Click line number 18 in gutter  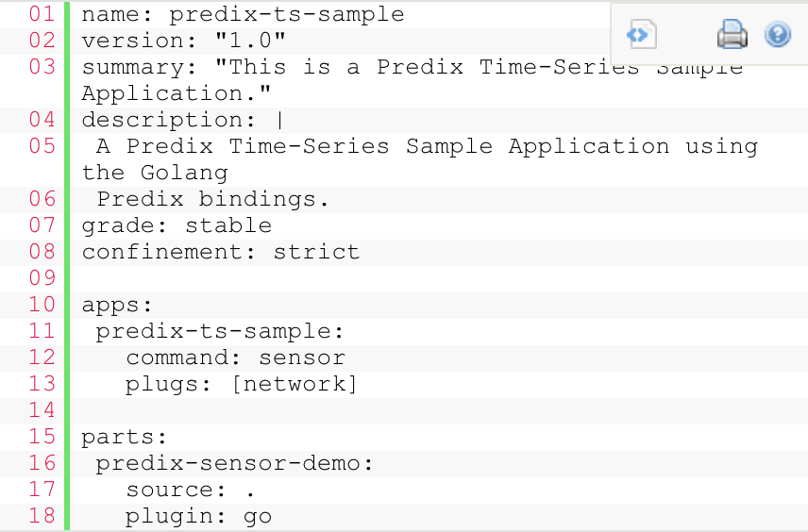click(42, 516)
